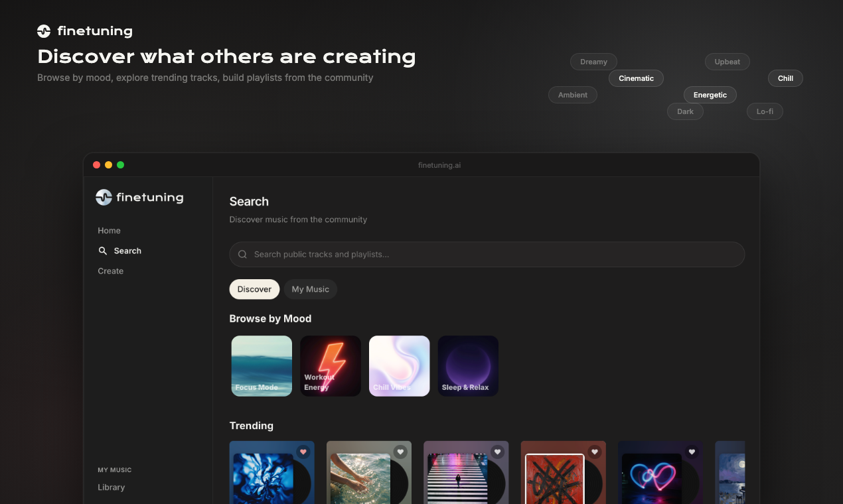The image size is (843, 504).
Task: Click the heart on the ocean hand track
Action: point(400,452)
